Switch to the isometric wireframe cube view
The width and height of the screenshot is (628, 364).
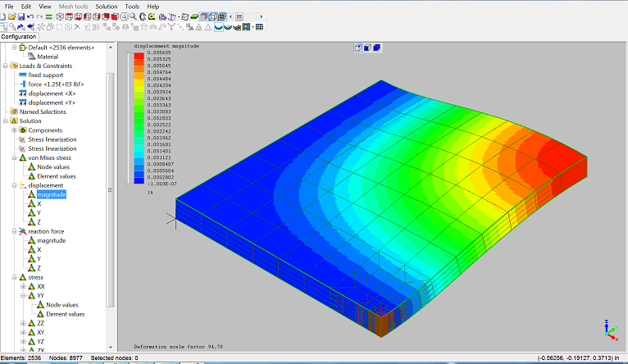click(x=60, y=17)
